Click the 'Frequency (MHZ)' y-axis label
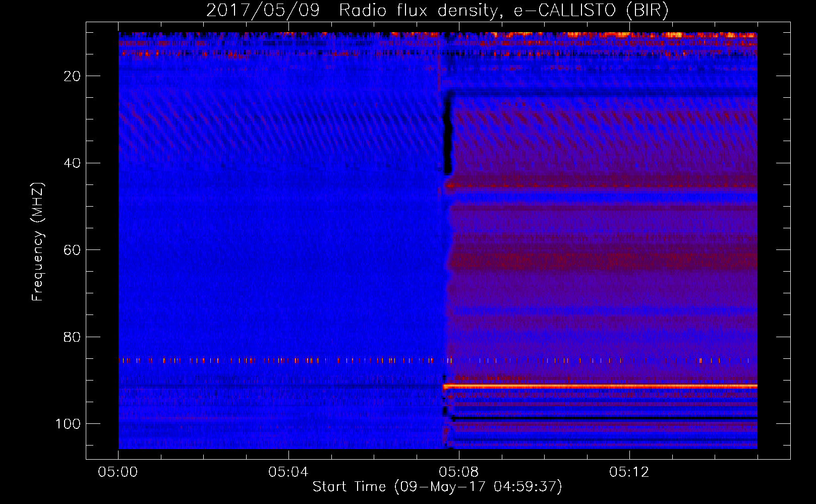Viewport: 816px width, 504px height. [x=38, y=242]
